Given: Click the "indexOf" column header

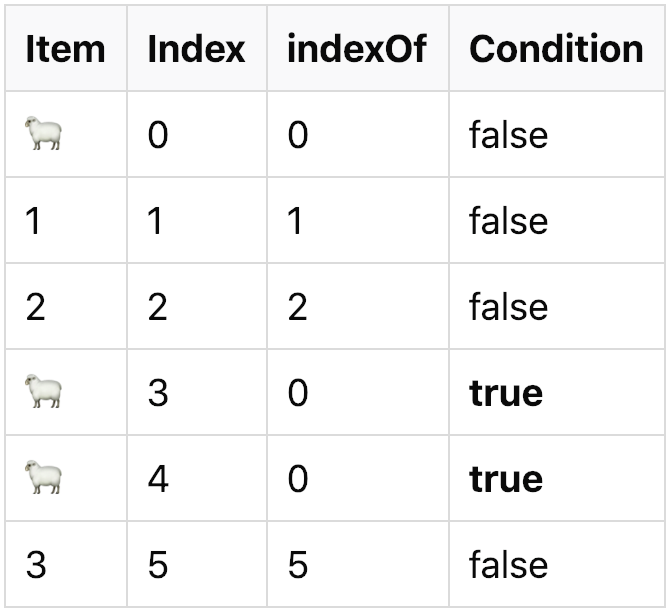Looking at the screenshot, I should (357, 49).
